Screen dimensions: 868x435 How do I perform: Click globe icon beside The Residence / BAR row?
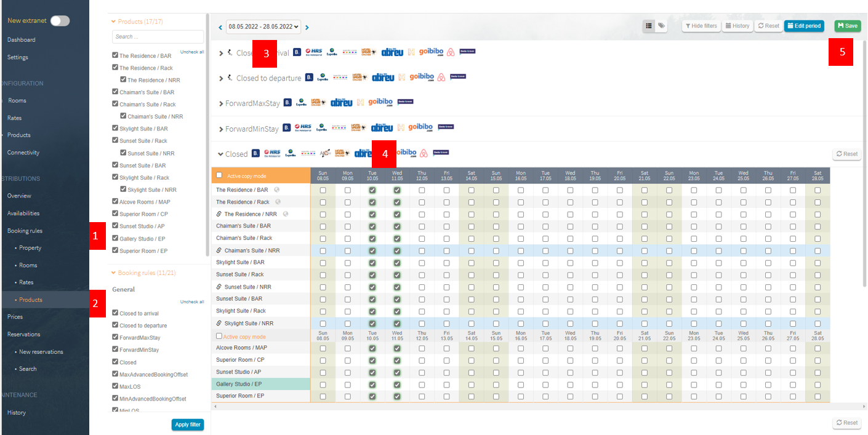(x=277, y=190)
